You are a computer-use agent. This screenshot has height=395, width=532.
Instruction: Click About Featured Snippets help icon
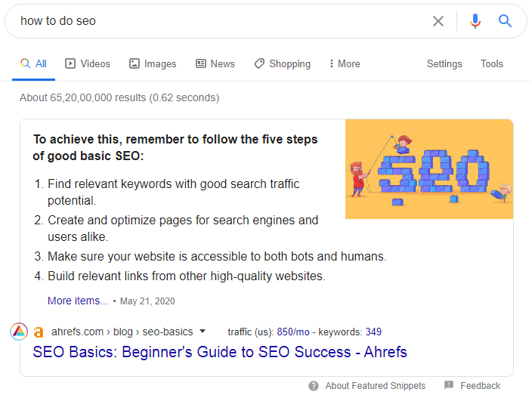click(x=314, y=386)
